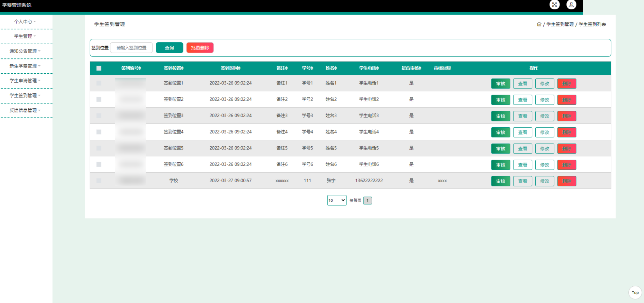
Task: Click the 备注5 cell
Action: pos(282,148)
